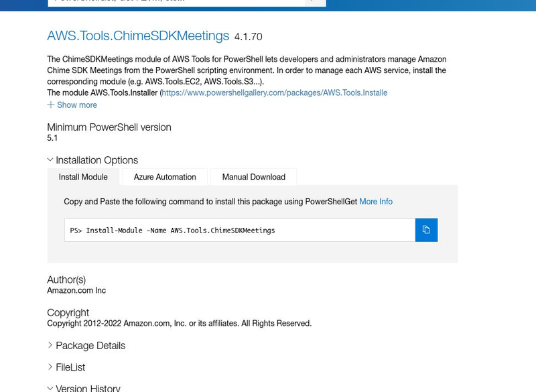Click the search box at top
The width and height of the screenshot is (536, 392).
[x=176, y=3]
